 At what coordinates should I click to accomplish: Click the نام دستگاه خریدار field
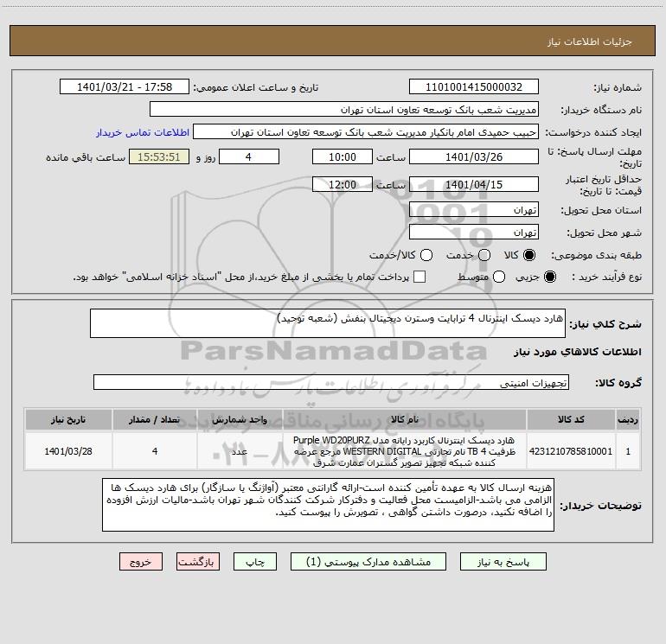[344, 110]
